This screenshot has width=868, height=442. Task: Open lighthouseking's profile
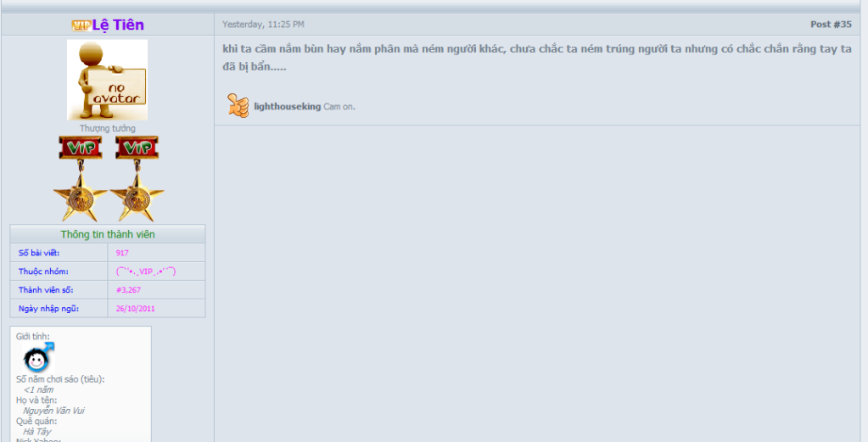[288, 106]
